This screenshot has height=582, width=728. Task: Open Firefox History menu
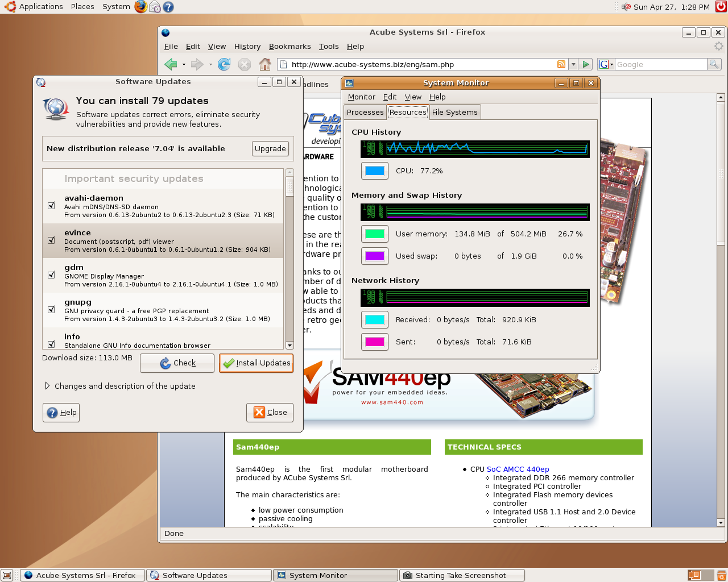(x=247, y=47)
